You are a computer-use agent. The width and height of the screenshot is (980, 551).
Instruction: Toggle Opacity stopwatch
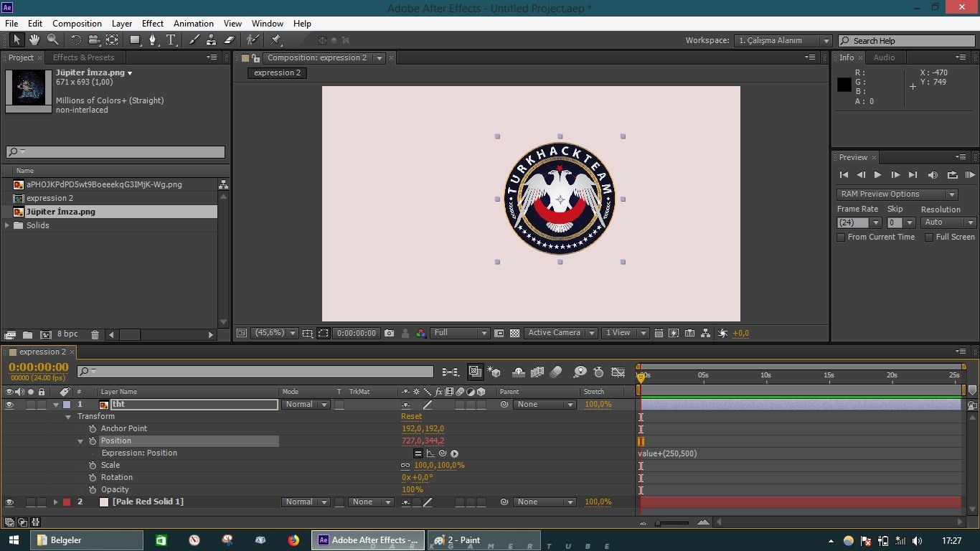pyautogui.click(x=93, y=490)
